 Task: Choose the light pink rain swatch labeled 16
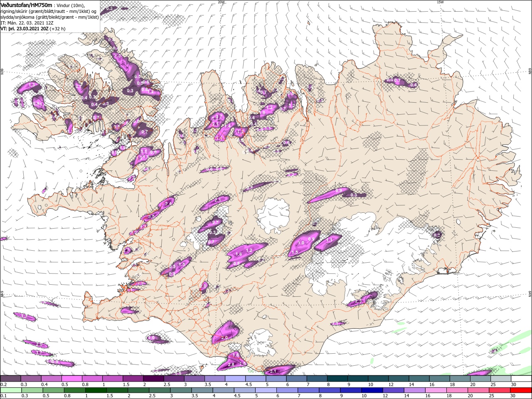(x=436, y=390)
